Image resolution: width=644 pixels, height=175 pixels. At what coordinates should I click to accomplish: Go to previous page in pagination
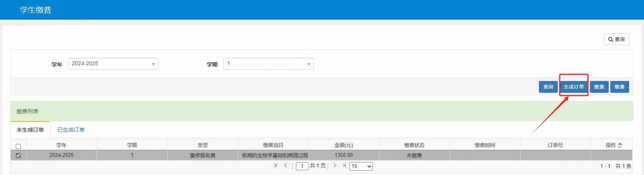[x=286, y=166]
